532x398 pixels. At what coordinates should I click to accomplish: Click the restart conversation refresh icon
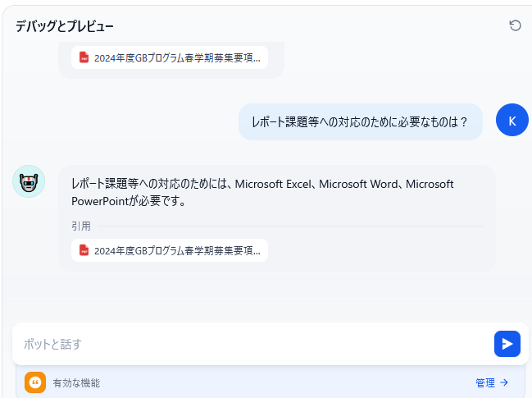515,25
